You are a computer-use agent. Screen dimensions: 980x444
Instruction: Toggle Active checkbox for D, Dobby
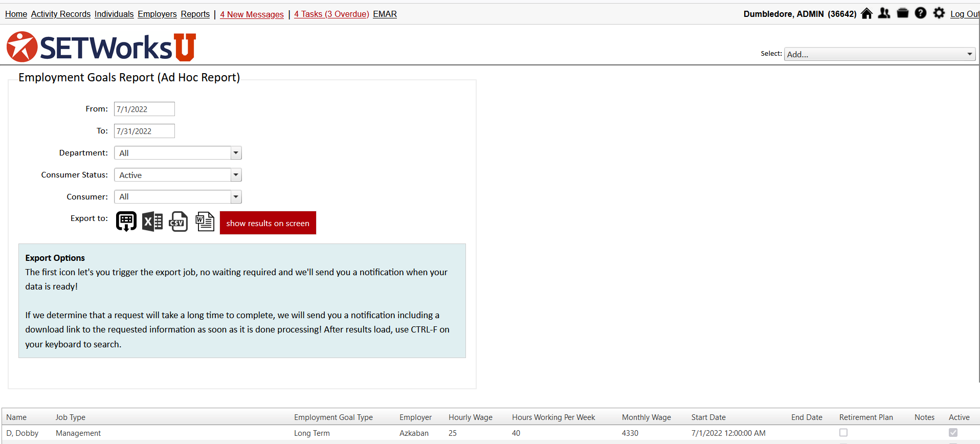coord(953,433)
